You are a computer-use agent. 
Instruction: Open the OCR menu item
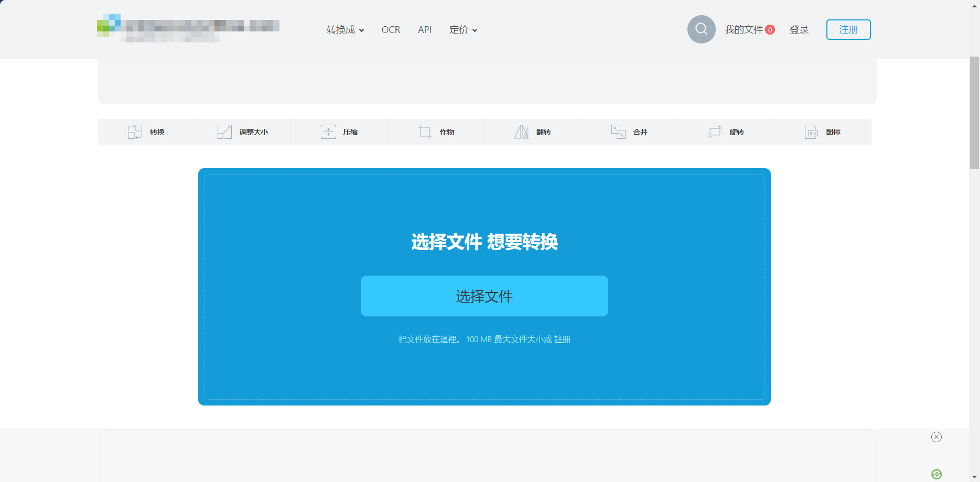pos(391,30)
